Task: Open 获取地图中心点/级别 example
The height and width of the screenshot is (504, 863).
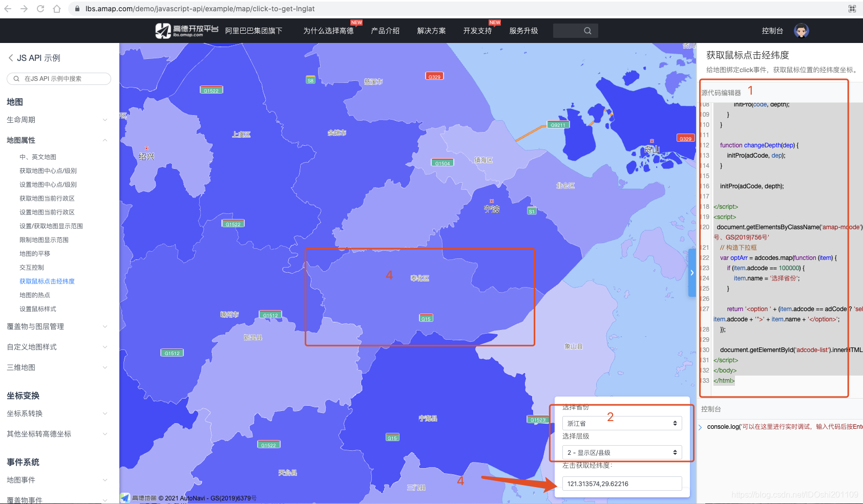Action: pyautogui.click(x=48, y=171)
